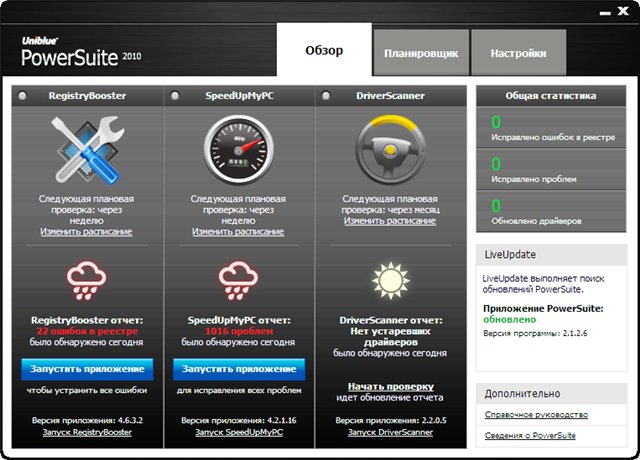Viewport: 640px width, 460px height.
Task: Click the RegistryBooster column header
Action: pos(87,96)
